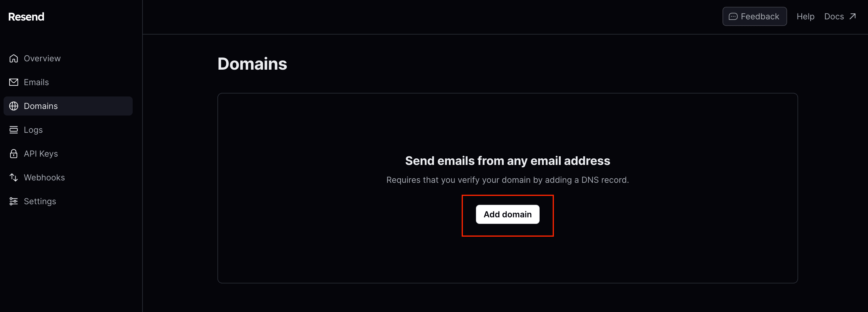Click the Feedback button text

pos(759,17)
